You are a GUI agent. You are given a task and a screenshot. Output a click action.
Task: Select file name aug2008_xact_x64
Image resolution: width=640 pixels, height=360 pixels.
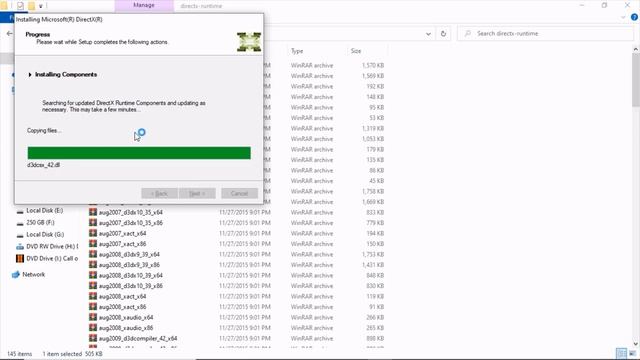[122, 296]
